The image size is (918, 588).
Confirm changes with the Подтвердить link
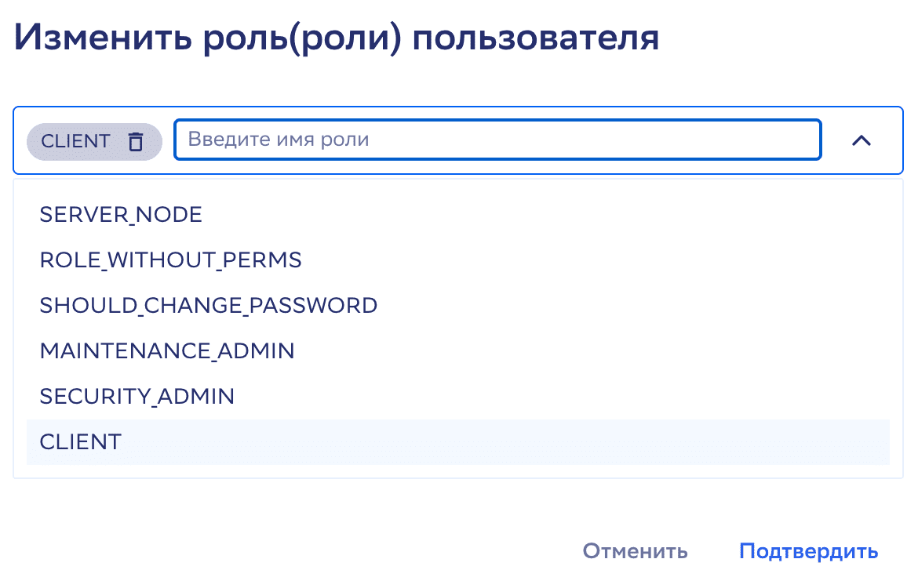coord(809,551)
